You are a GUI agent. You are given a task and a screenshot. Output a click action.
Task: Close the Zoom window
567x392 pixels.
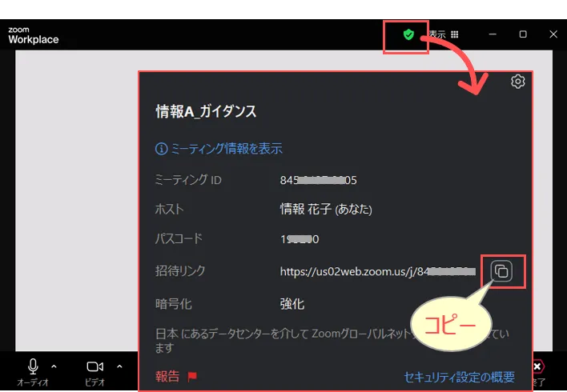pyautogui.click(x=553, y=34)
